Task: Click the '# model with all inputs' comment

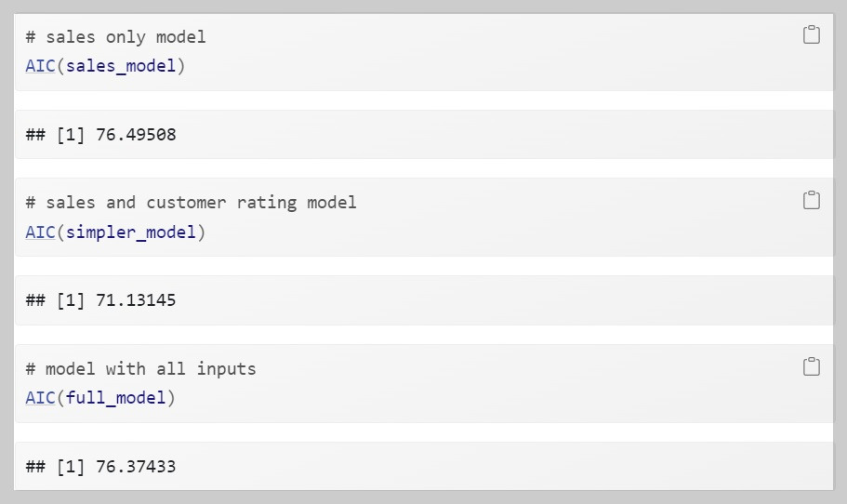Action: [x=140, y=369]
